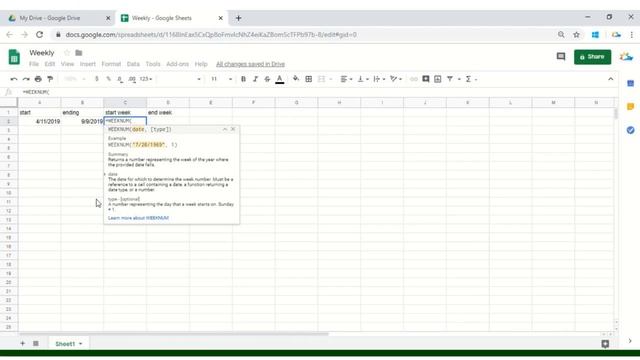Open the Edit menu

coord(50,64)
